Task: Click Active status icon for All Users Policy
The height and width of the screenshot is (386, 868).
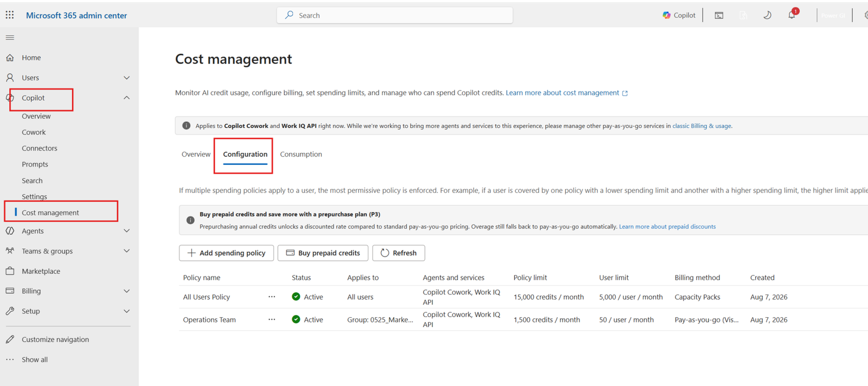Action: click(x=296, y=297)
